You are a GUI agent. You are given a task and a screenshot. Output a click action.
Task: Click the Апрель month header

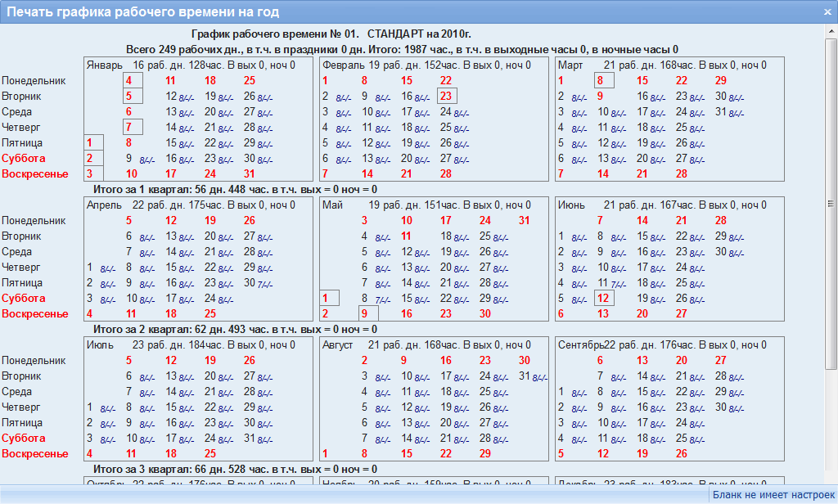click(104, 205)
